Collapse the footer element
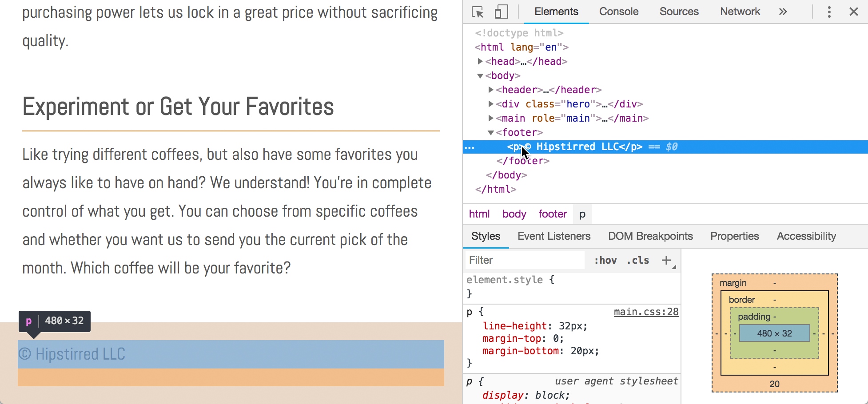 [491, 132]
